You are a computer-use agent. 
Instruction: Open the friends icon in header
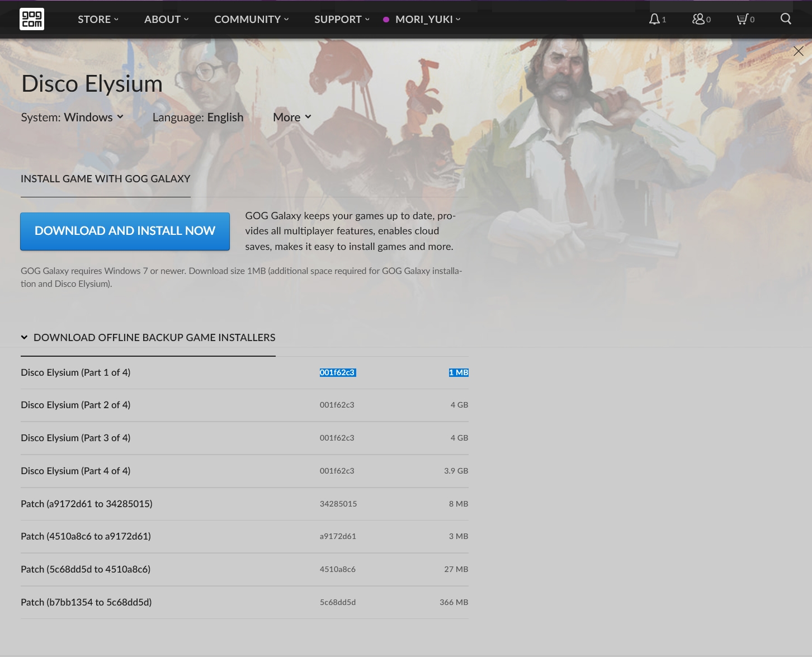[x=698, y=19]
